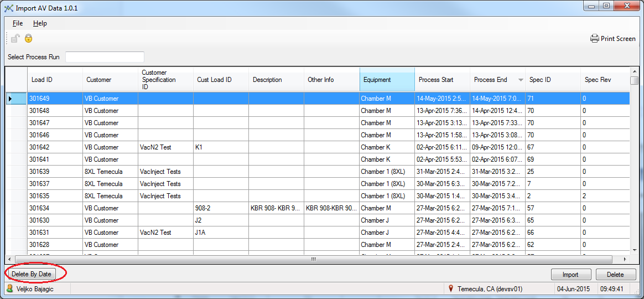Click into the Select Process Run field

click(x=105, y=57)
